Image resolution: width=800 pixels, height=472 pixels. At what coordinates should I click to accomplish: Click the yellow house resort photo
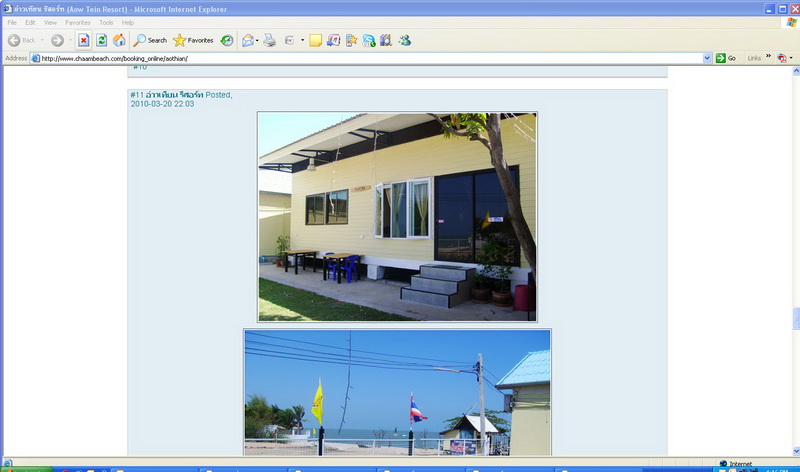coord(397,217)
